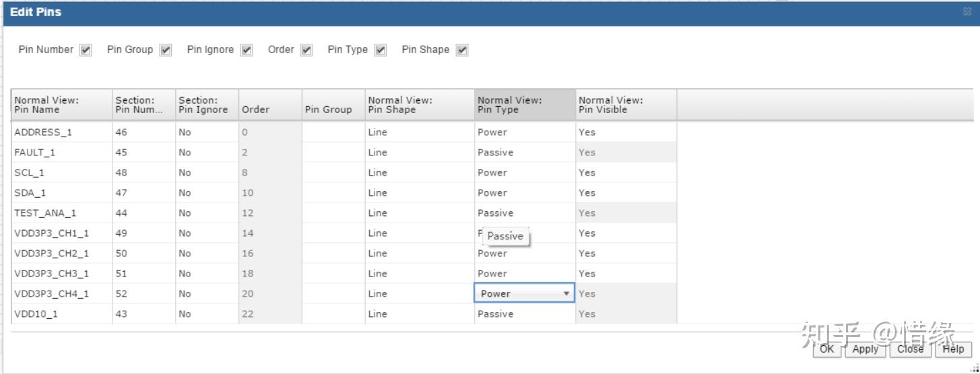Open Pin Type dropdown for VDD3P3_CH4_1

click(566, 294)
